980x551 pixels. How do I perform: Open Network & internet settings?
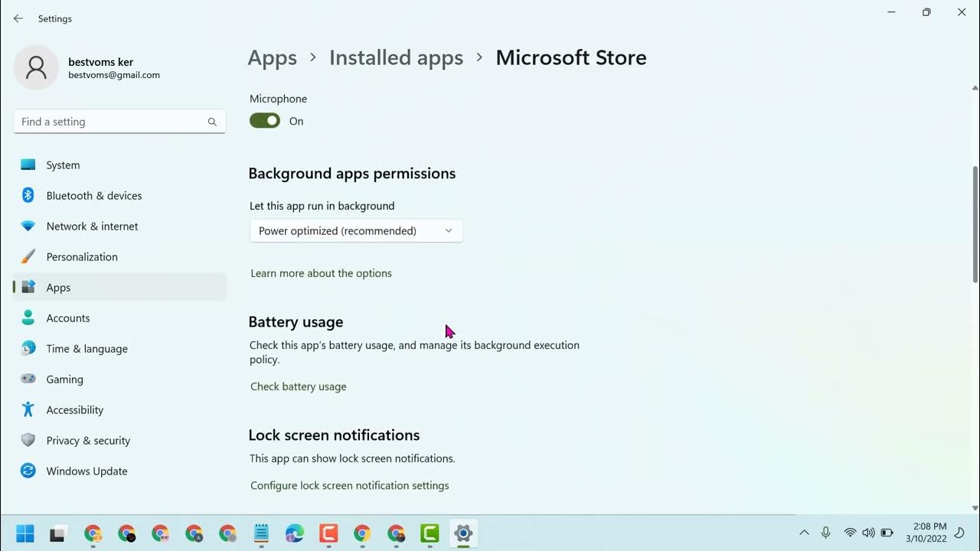pyautogui.click(x=119, y=227)
